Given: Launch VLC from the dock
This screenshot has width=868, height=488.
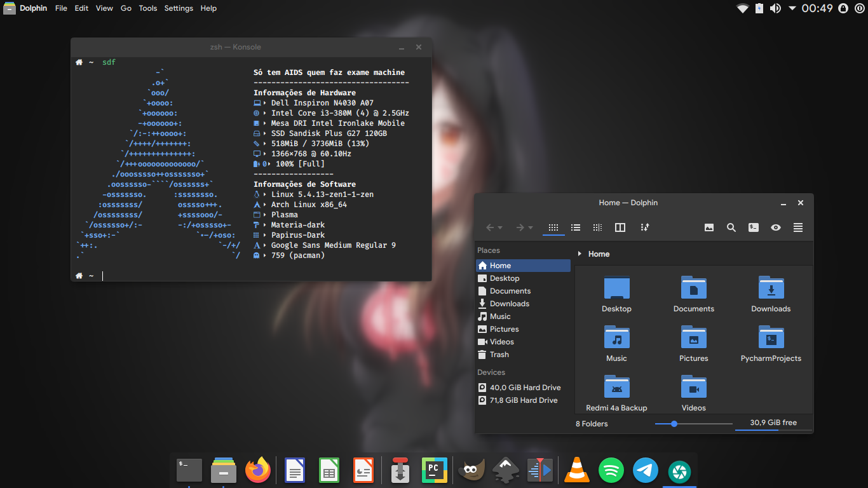Looking at the screenshot, I should (577, 471).
